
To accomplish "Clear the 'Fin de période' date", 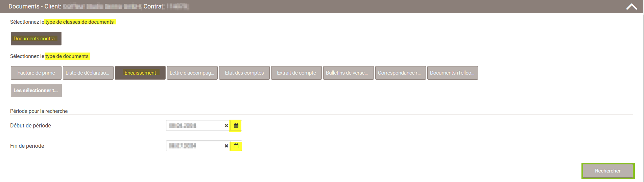I will point(226,146).
